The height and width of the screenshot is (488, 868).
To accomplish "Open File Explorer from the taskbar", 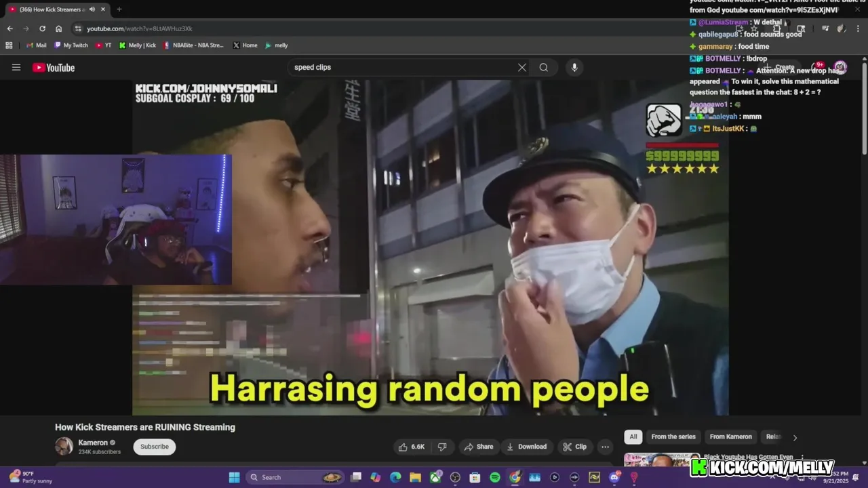I will [415, 477].
